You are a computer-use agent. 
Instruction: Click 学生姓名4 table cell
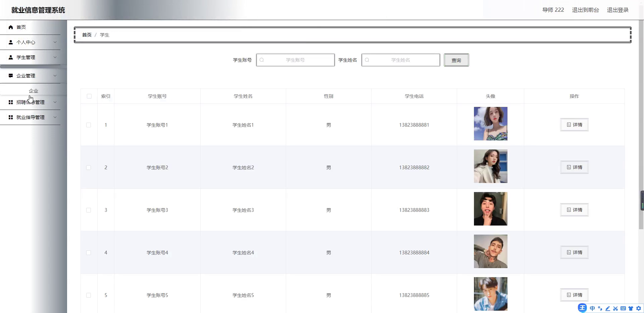coord(243,253)
